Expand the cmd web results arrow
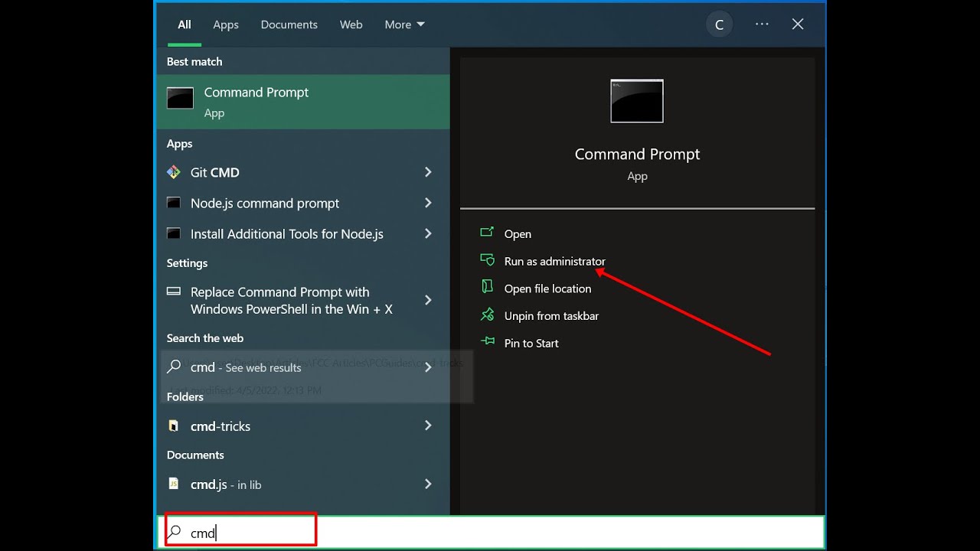 coord(428,367)
